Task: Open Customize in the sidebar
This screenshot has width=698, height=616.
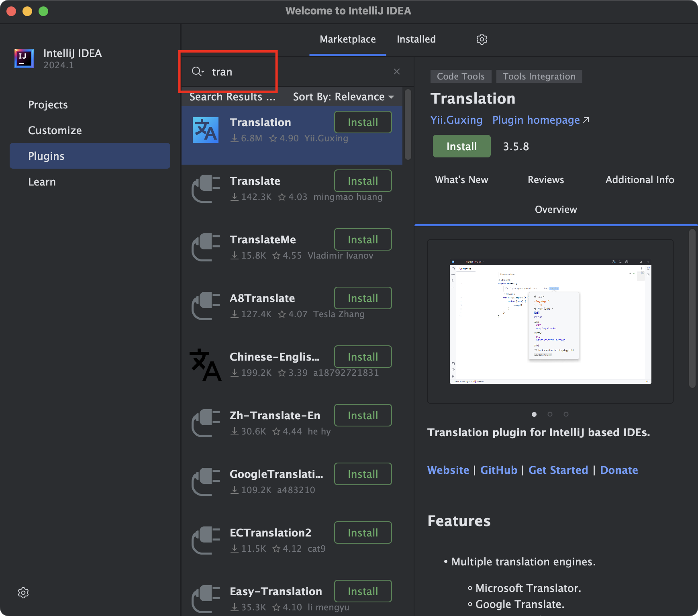Action: point(90,131)
